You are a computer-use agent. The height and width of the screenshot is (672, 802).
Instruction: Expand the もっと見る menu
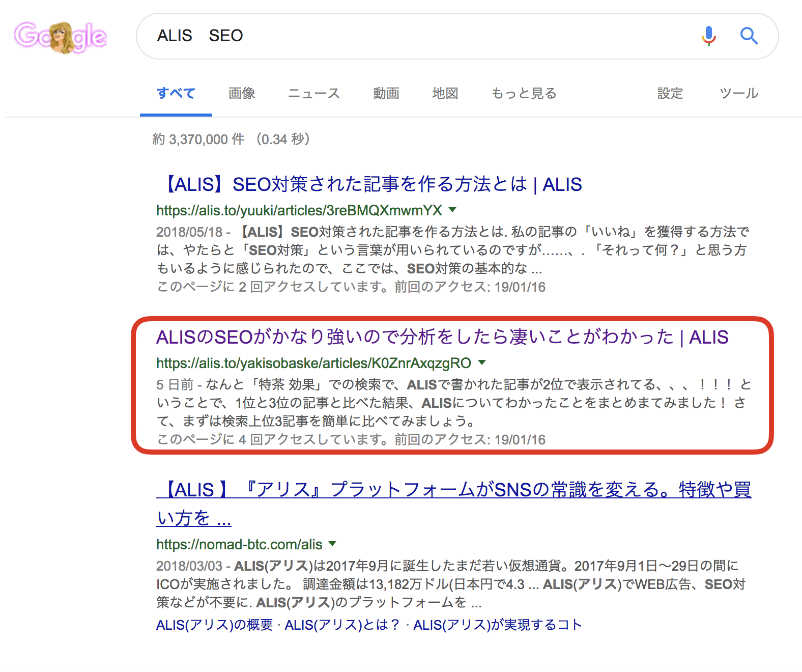pos(524,94)
